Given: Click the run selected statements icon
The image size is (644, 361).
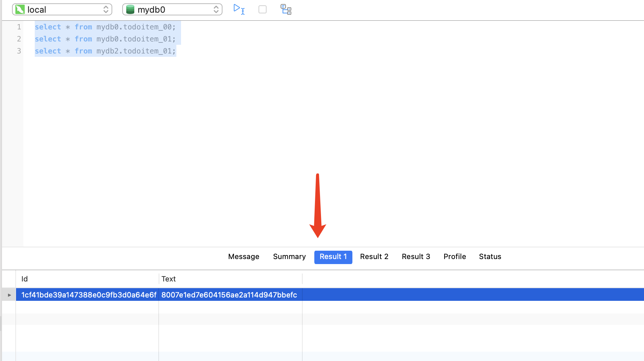Looking at the screenshot, I should [x=239, y=9].
